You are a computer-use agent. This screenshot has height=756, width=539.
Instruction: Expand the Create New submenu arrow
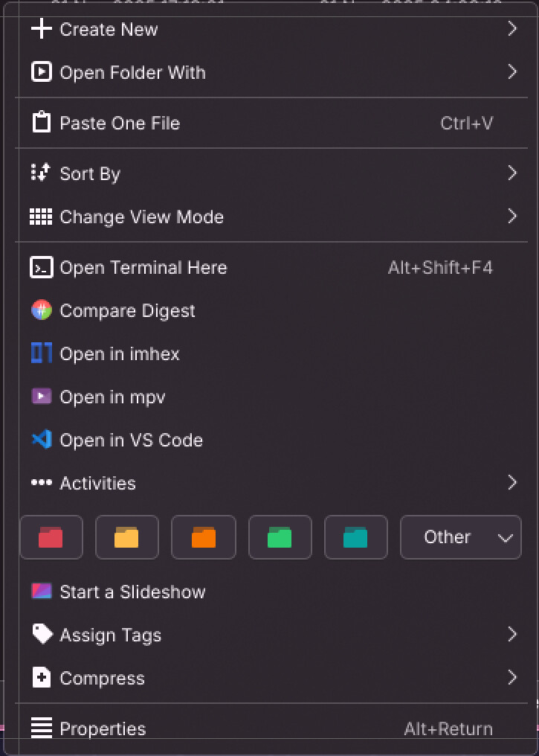click(x=511, y=29)
